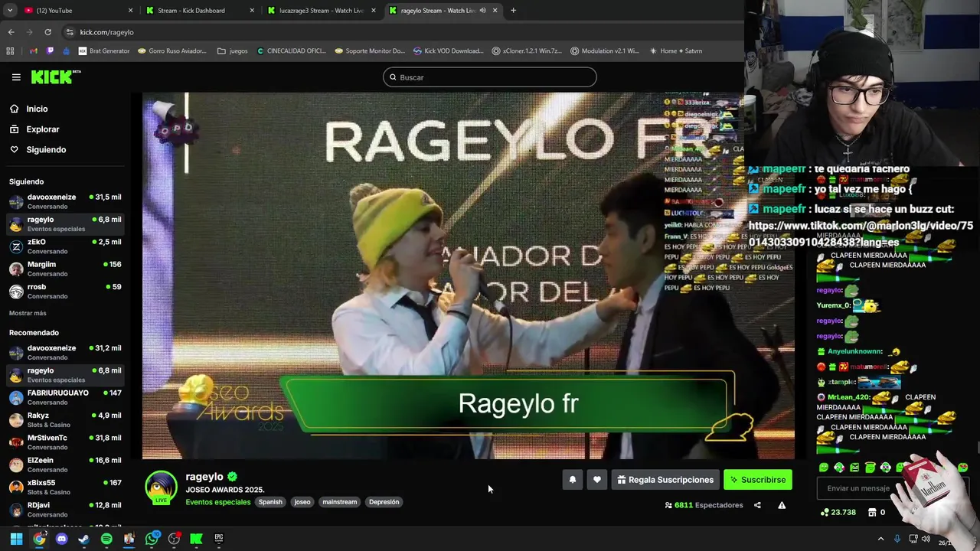
Task: Mute the rageylo Stream tab audio
Action: coord(482,11)
